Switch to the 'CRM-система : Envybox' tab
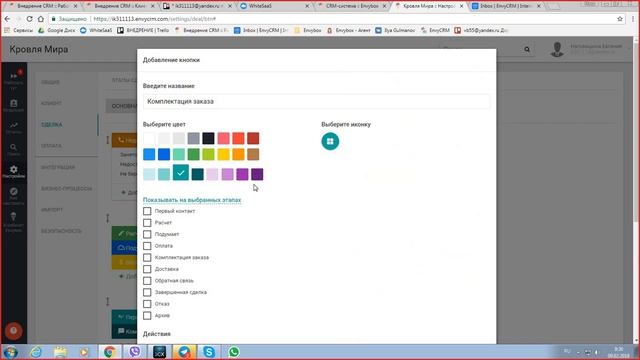This screenshot has width=640, height=360. point(352,6)
